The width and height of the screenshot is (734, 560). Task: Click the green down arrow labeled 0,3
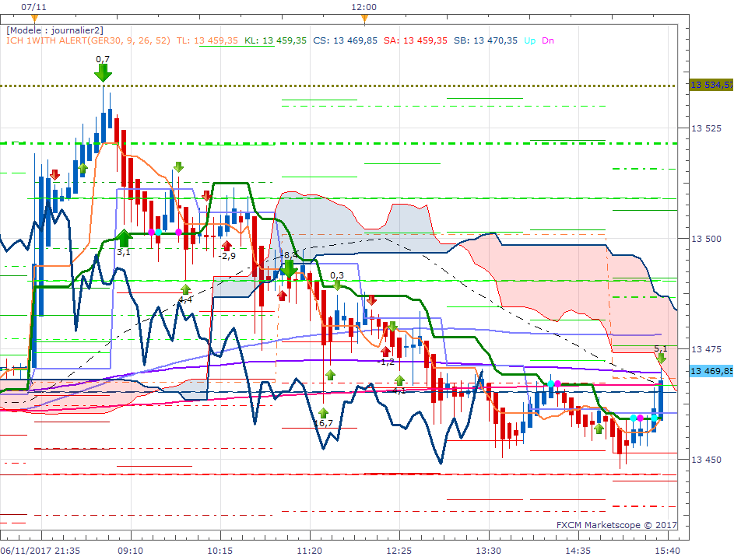pos(337,285)
